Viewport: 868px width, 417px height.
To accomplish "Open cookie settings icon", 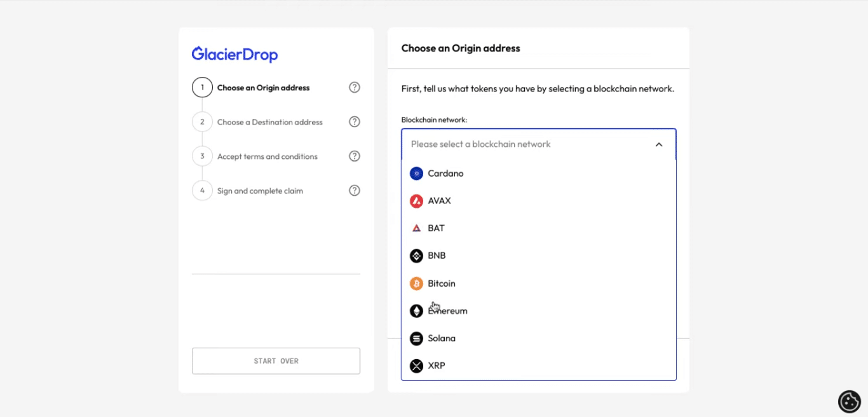I will 850,402.
